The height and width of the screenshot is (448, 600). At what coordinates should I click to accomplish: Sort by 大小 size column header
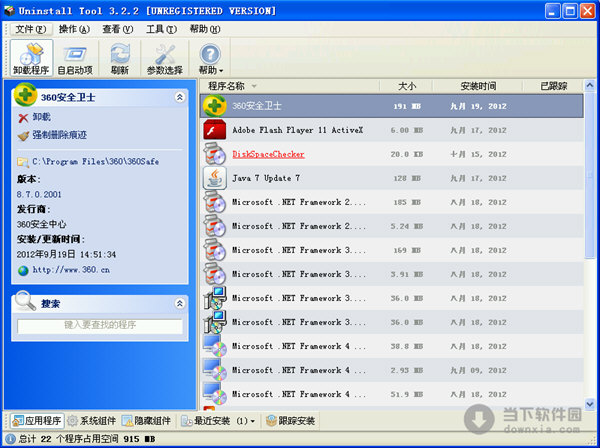(407, 86)
